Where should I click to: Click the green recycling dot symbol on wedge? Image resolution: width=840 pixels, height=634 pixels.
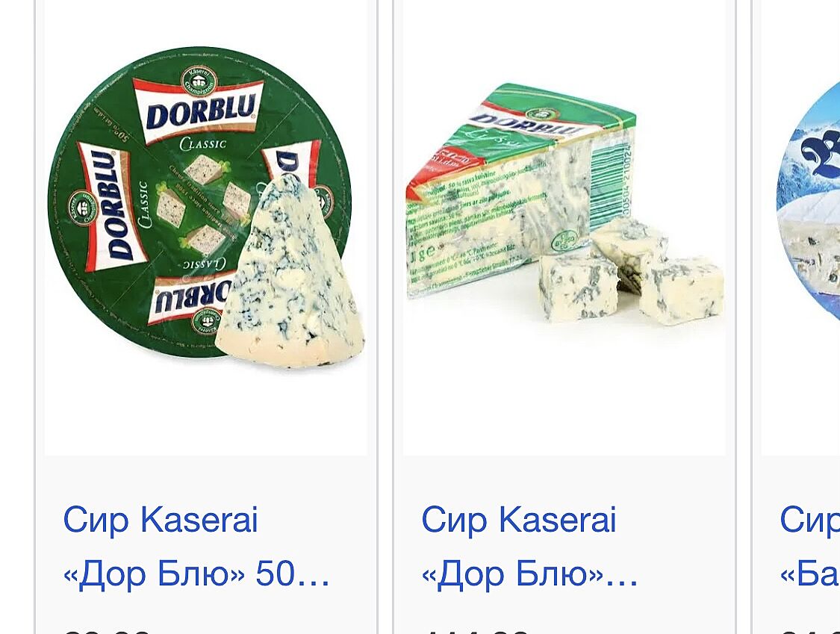564,240
